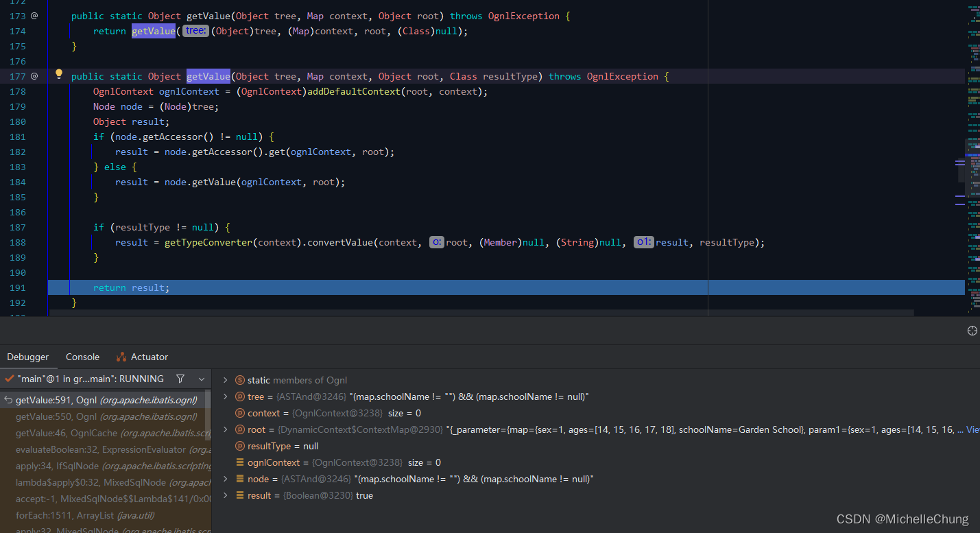
Task: Switch to the Debugger tab
Action: click(x=28, y=357)
